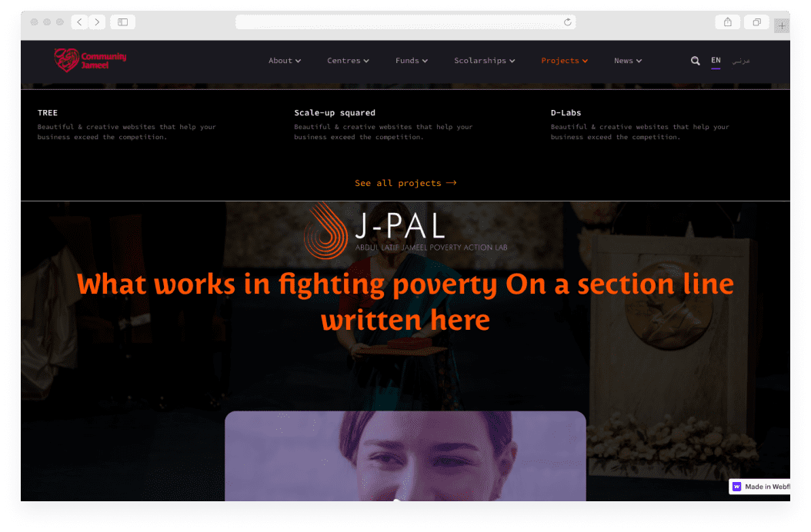Expand the About dropdown menu

[x=285, y=61]
